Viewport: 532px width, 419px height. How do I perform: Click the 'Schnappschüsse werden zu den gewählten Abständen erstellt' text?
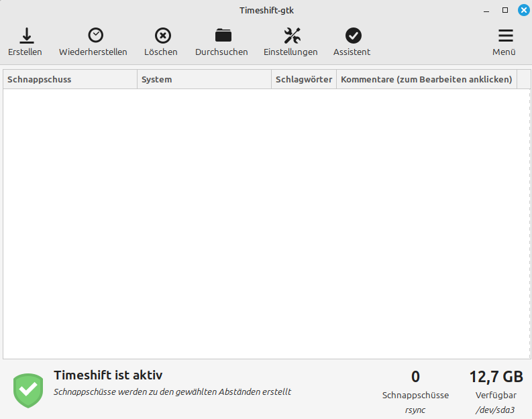[172, 392]
